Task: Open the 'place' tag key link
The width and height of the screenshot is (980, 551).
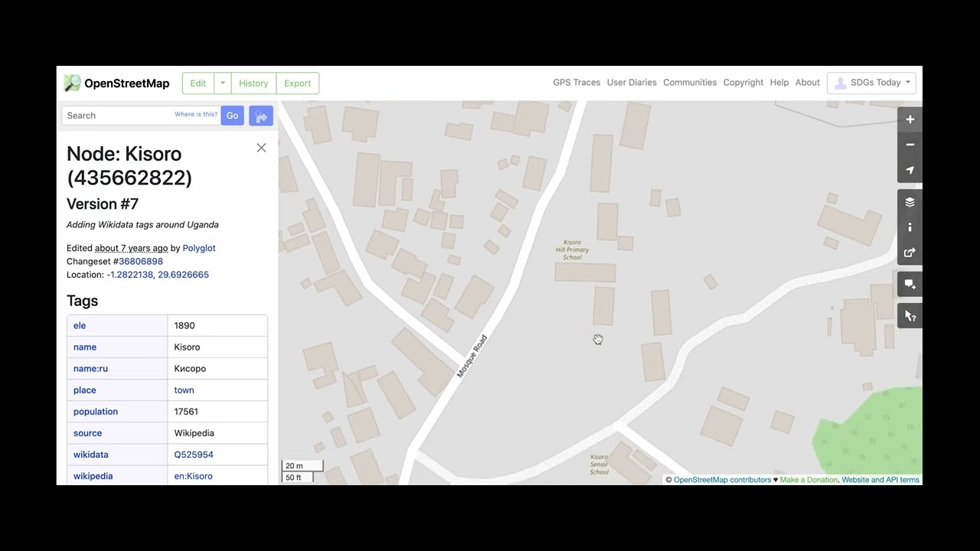Action: click(85, 390)
